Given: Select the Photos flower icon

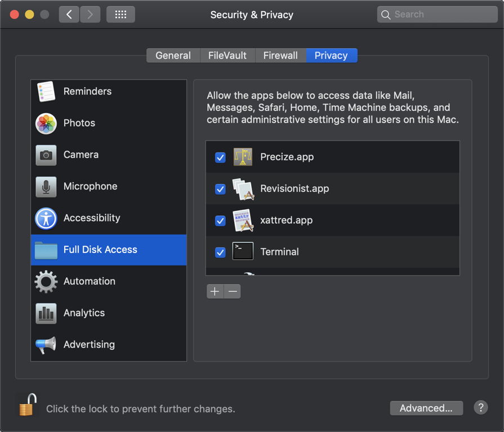Looking at the screenshot, I should click(x=46, y=123).
